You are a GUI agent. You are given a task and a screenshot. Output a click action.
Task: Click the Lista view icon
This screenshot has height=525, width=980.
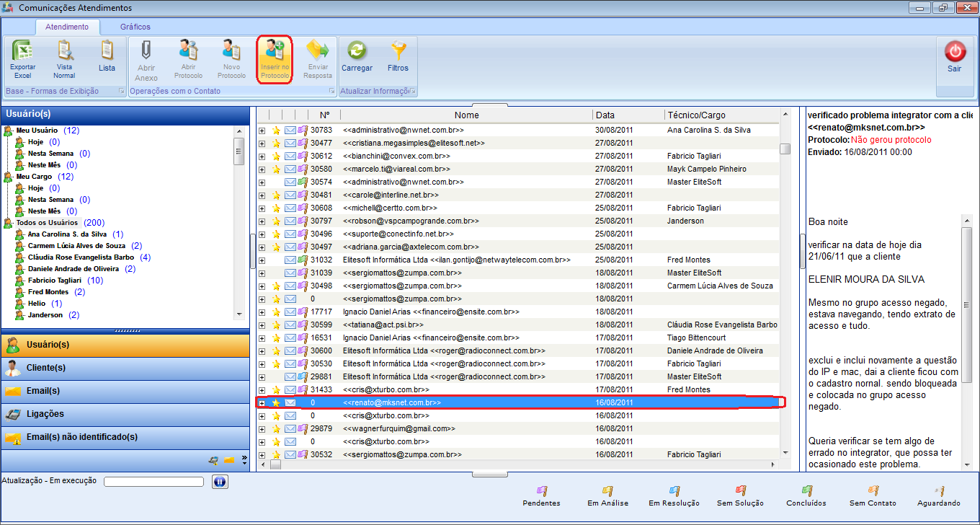[107, 52]
